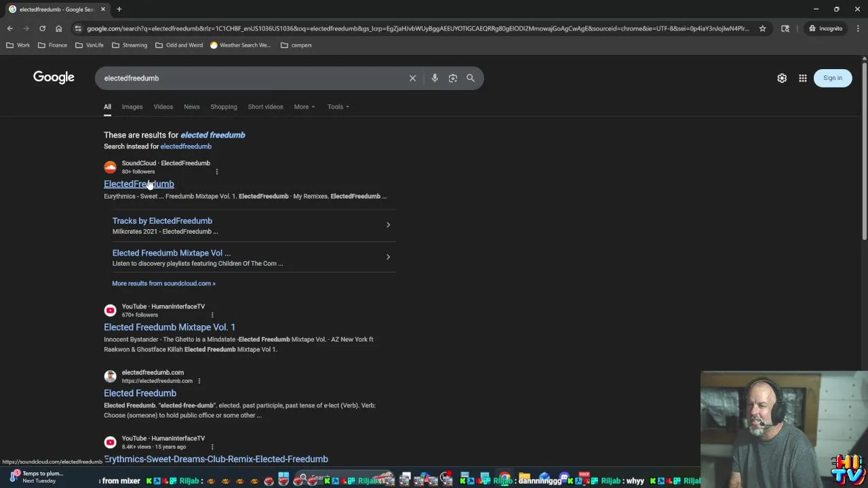Open Eurythmics-Sweet-Dreams-Club-Remix result link
This screenshot has height=488, width=868.
coord(216,459)
